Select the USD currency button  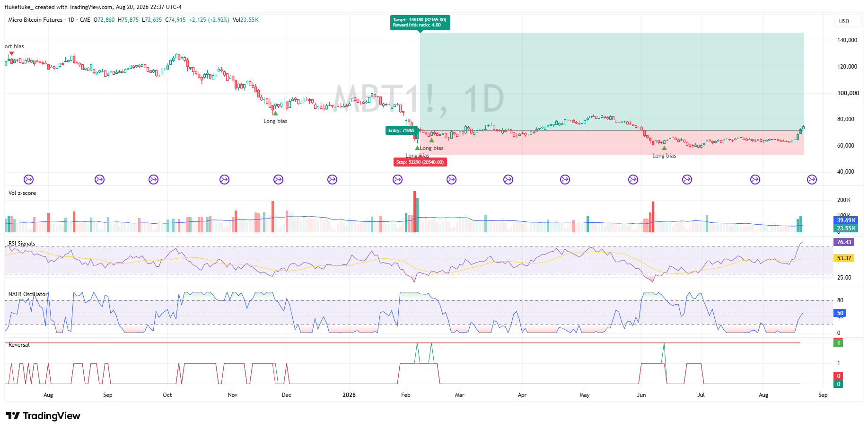[x=847, y=21]
